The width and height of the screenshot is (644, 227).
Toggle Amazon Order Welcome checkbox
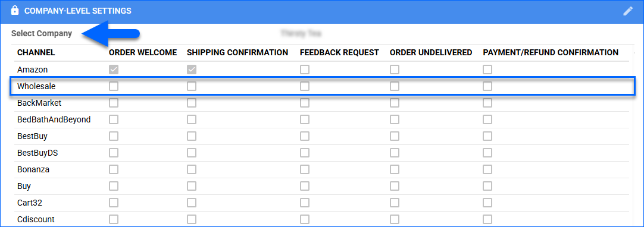tap(113, 70)
